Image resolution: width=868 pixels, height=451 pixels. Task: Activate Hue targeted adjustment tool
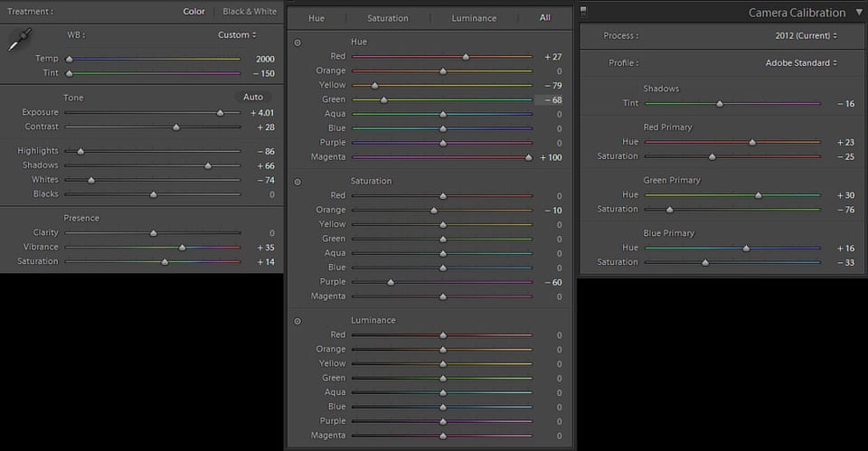click(297, 42)
